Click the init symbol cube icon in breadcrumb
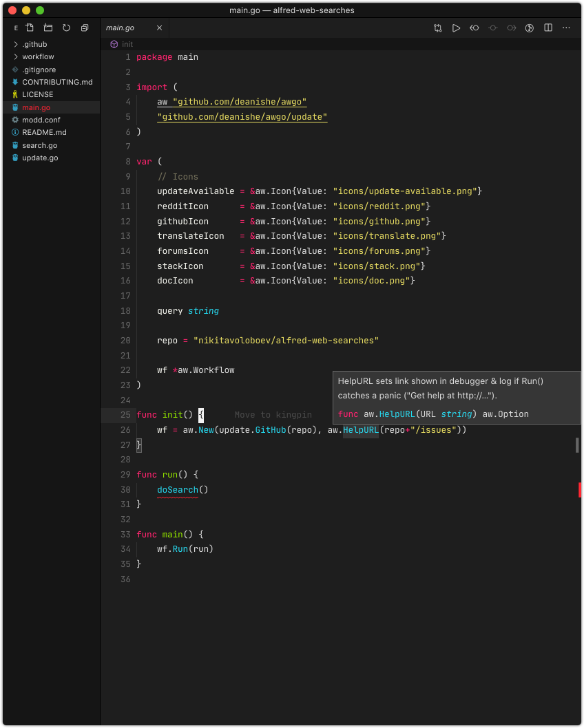Viewport: 584px width, 728px height. tap(114, 44)
